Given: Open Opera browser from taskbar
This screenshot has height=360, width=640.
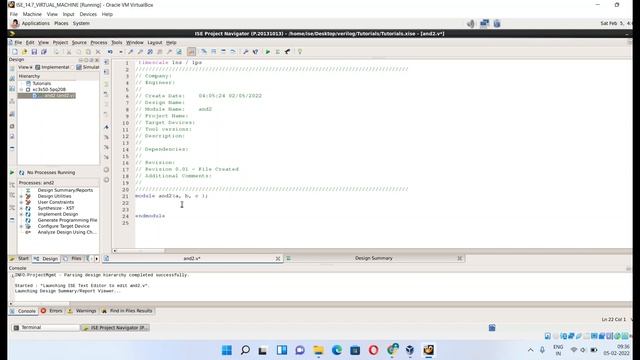Looking at the screenshot, I should pyautogui.click(x=373, y=350).
